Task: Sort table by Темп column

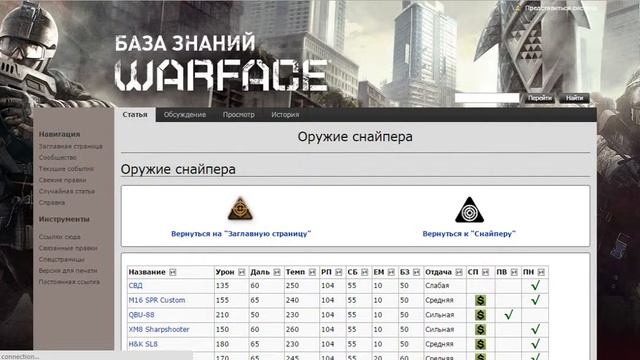Action: (x=312, y=272)
